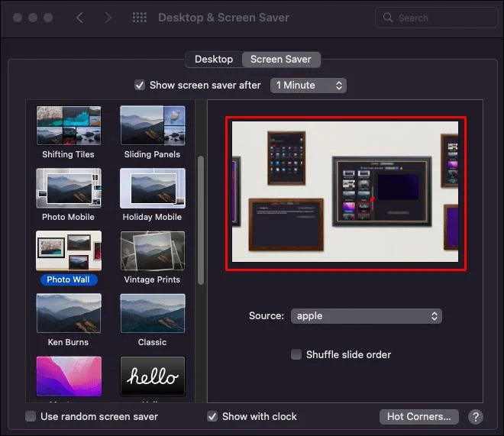Click the Desktop & Screen Saver title
This screenshot has width=504, height=436.
(224, 18)
